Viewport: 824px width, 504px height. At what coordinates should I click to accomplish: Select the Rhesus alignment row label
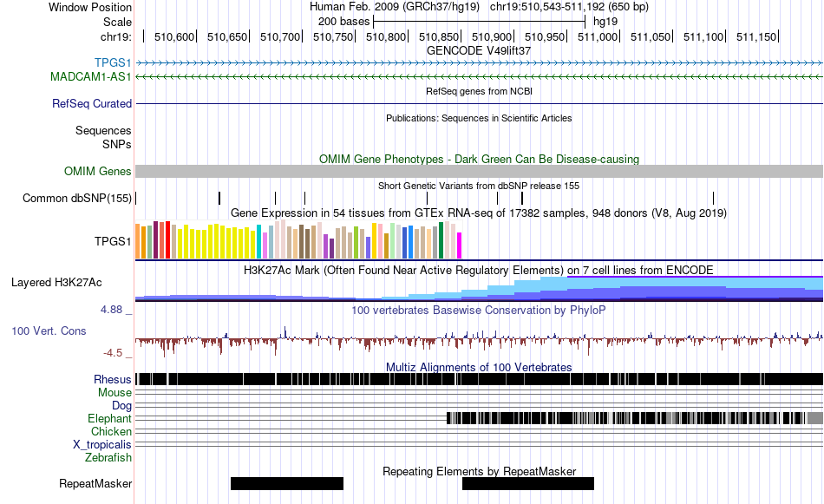pyautogui.click(x=112, y=379)
